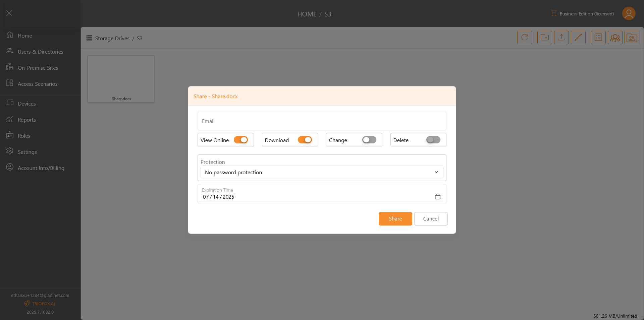Click the pencil edit toolbar icon
644x320 pixels.
578,38
